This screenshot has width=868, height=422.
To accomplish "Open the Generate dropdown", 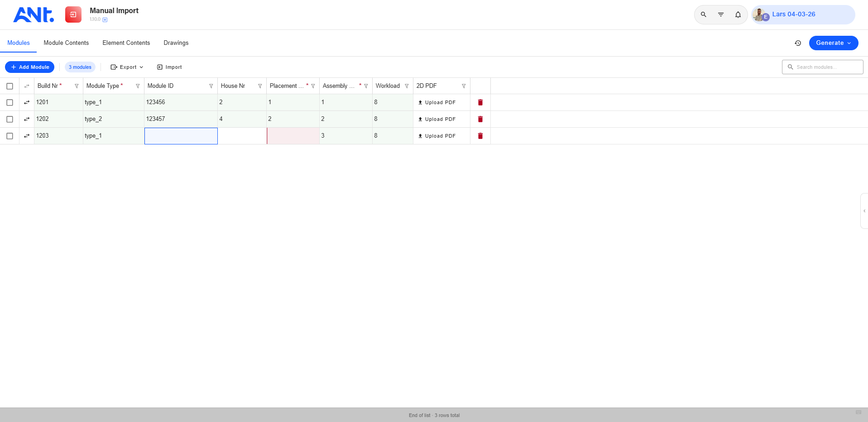I will [834, 43].
